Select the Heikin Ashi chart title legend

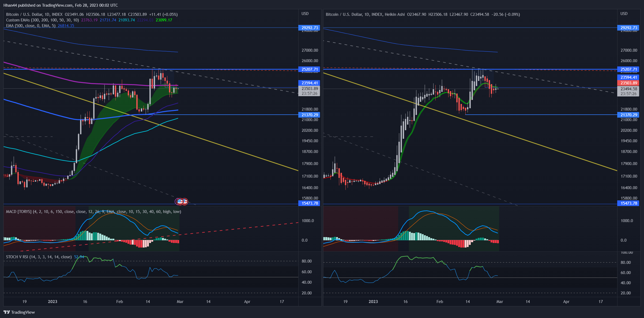(x=365, y=14)
